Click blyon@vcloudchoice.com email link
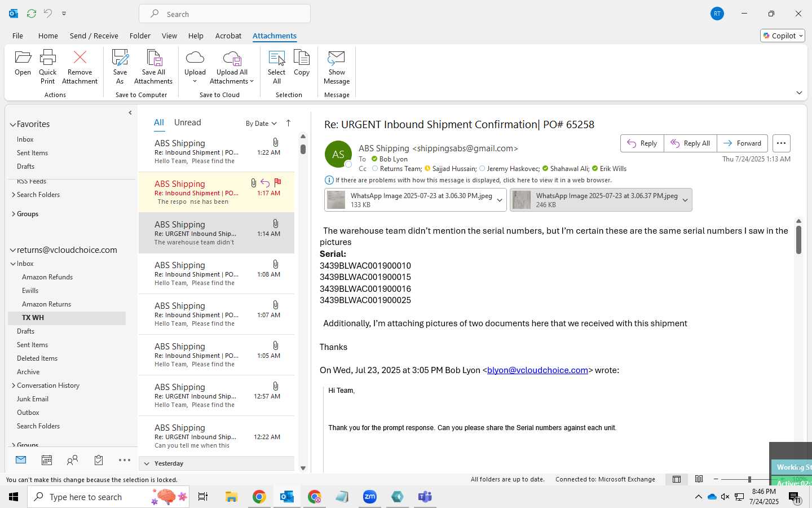 pyautogui.click(x=537, y=370)
